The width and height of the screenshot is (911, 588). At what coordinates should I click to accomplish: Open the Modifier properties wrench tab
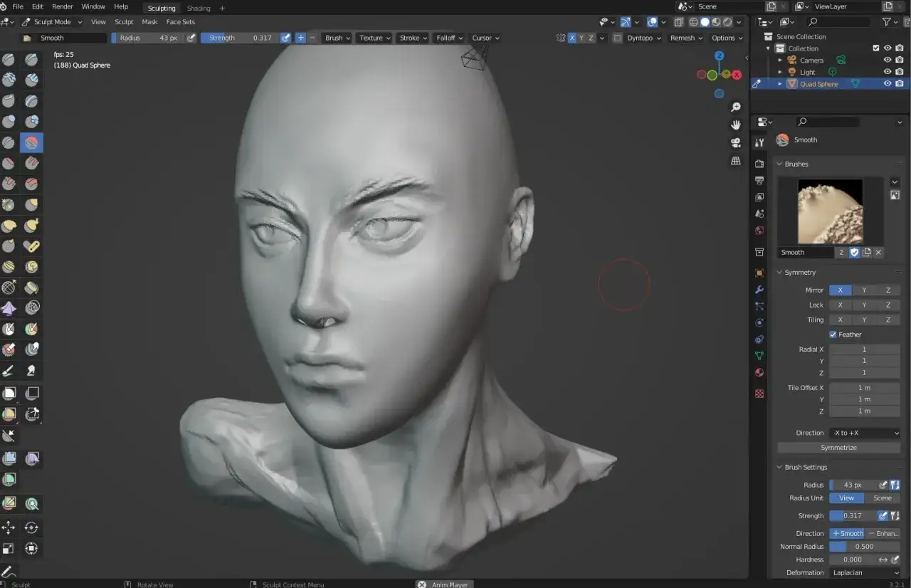tap(759, 290)
